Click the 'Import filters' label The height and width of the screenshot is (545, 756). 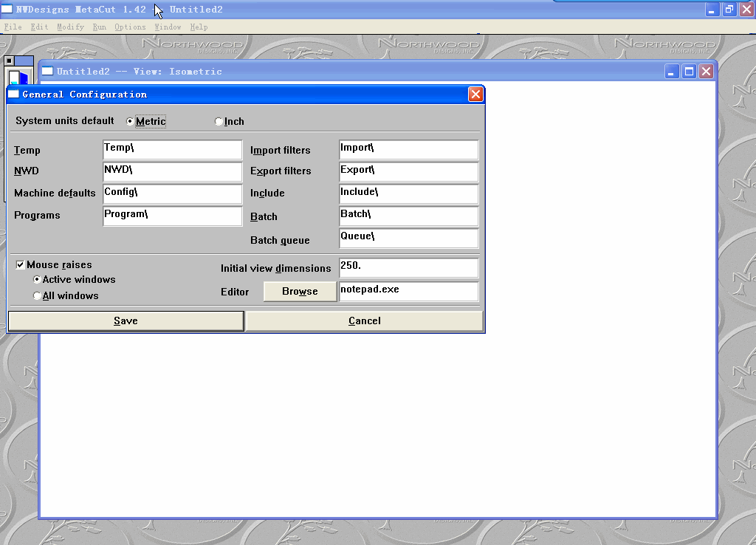pos(280,150)
